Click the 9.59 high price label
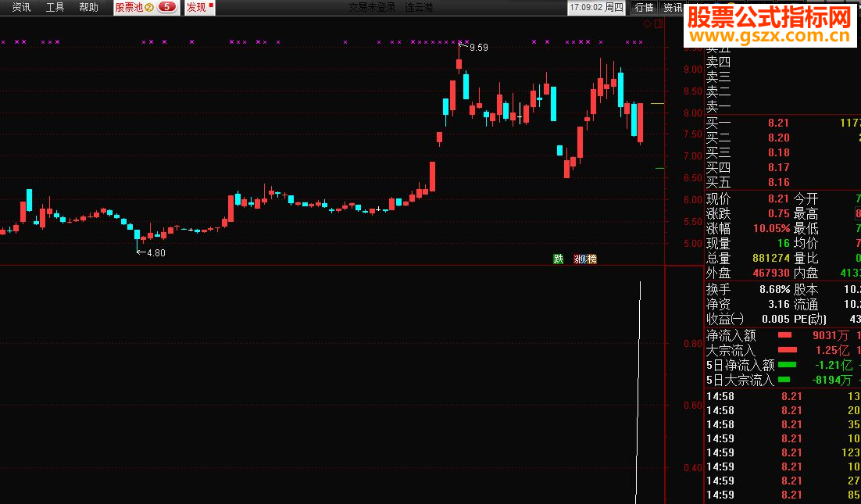This screenshot has height=504, width=861. tap(479, 48)
